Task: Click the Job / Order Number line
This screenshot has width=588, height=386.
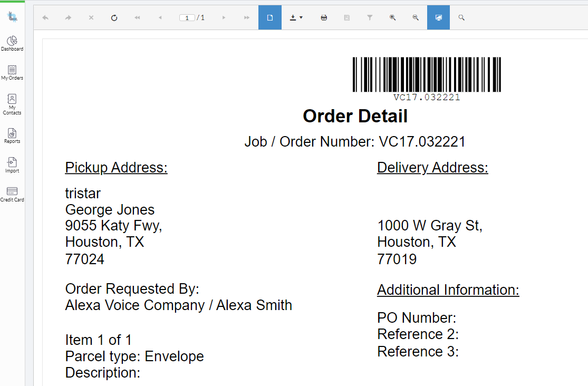Action: point(355,142)
